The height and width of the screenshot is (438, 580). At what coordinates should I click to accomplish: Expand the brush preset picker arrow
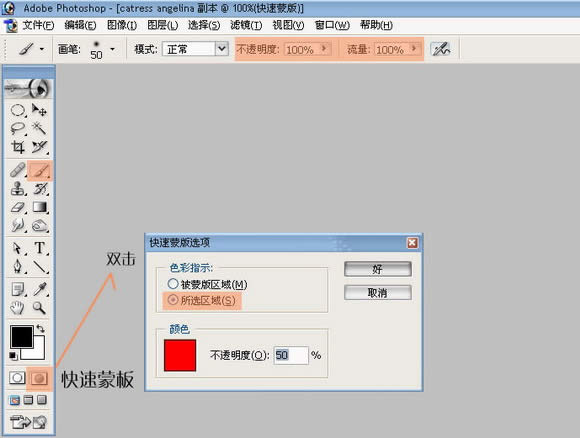pos(112,49)
